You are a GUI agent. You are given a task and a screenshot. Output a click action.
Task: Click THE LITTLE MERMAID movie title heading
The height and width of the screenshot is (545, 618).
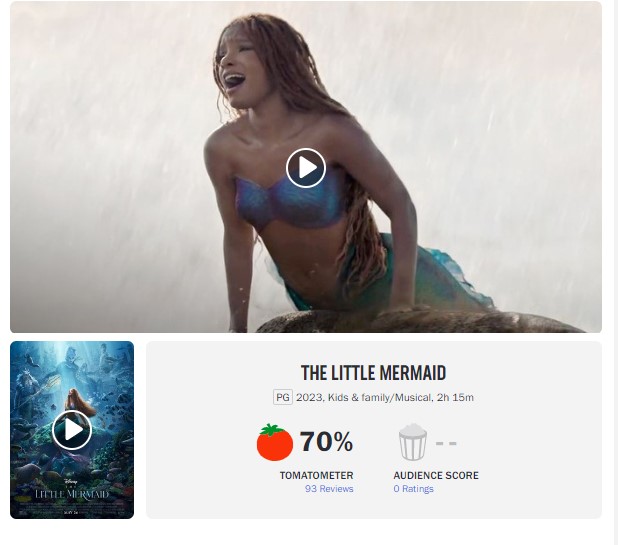pos(373,373)
